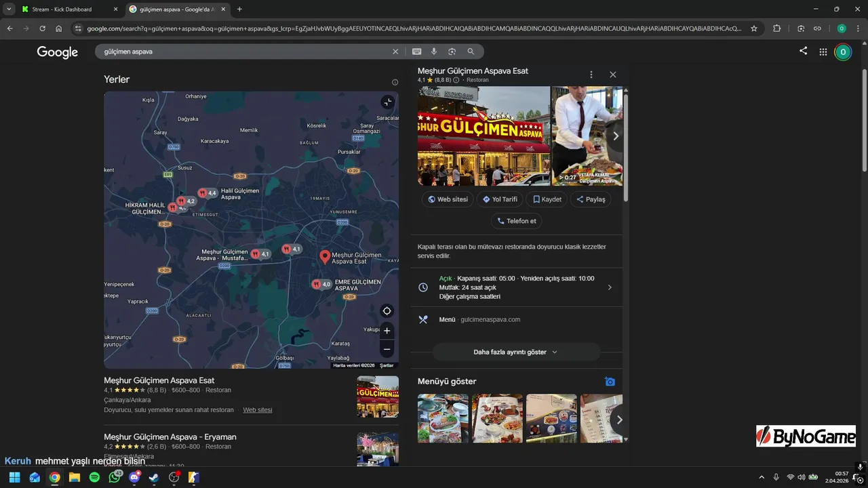Screen dimensions: 868x488
Task: Open Steam from the taskbar
Action: click(x=154, y=477)
